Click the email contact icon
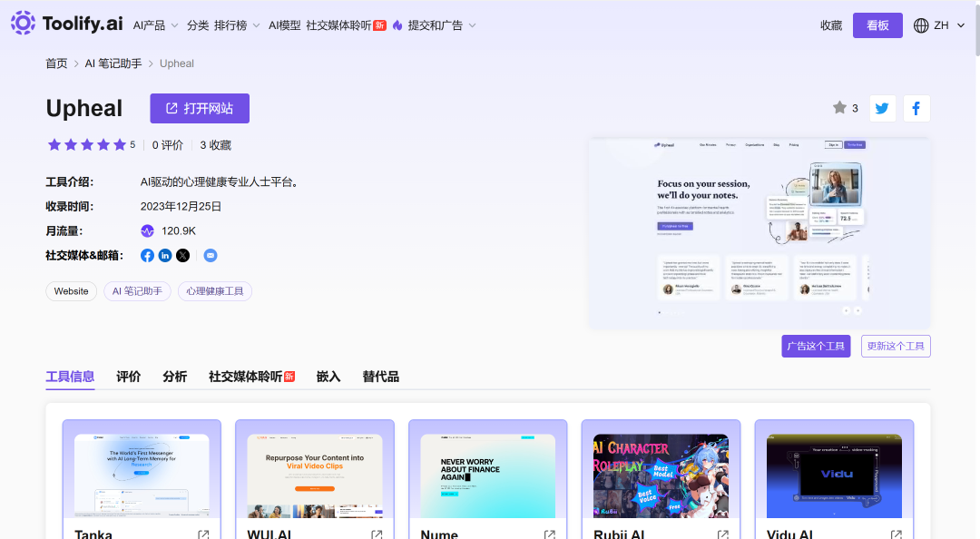This screenshot has height=539, width=980. 211,255
